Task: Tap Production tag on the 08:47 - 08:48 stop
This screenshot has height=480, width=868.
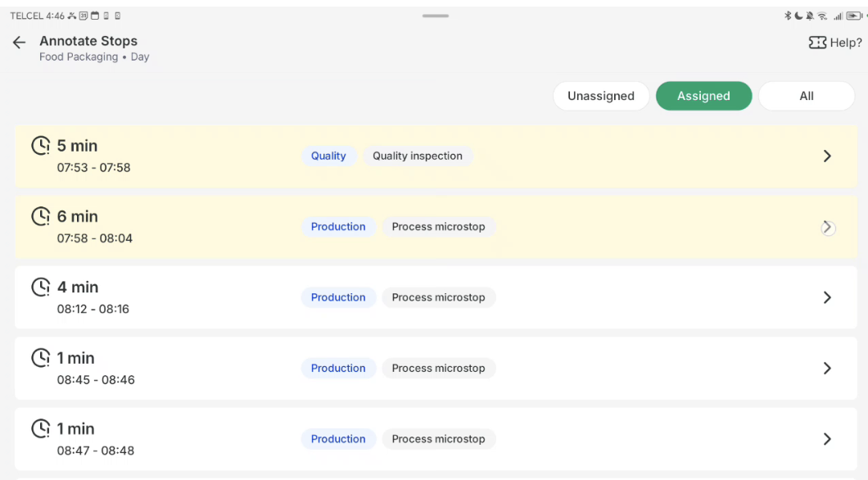Action: (x=338, y=439)
